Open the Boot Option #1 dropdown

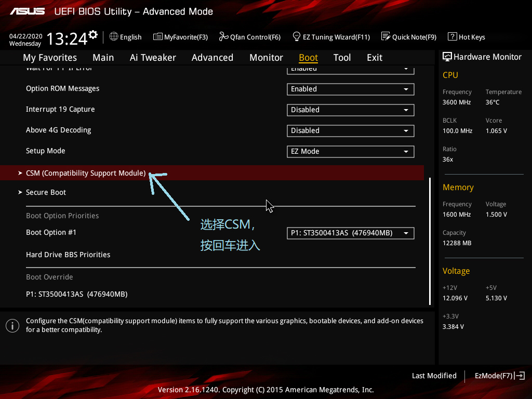tap(351, 233)
